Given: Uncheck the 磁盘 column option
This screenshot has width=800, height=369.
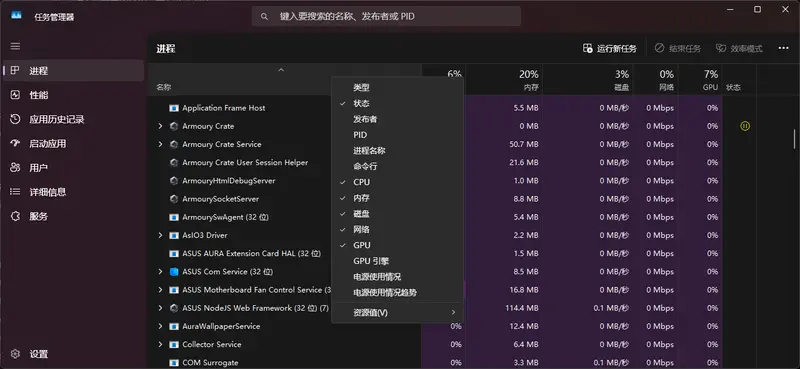Looking at the screenshot, I should (397, 214).
